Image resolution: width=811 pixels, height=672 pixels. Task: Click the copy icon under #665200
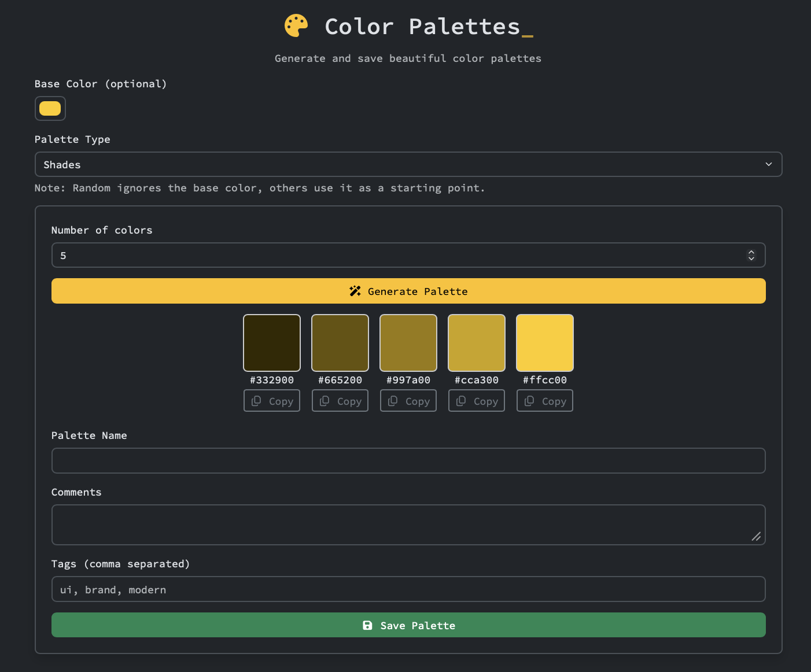coord(325,400)
